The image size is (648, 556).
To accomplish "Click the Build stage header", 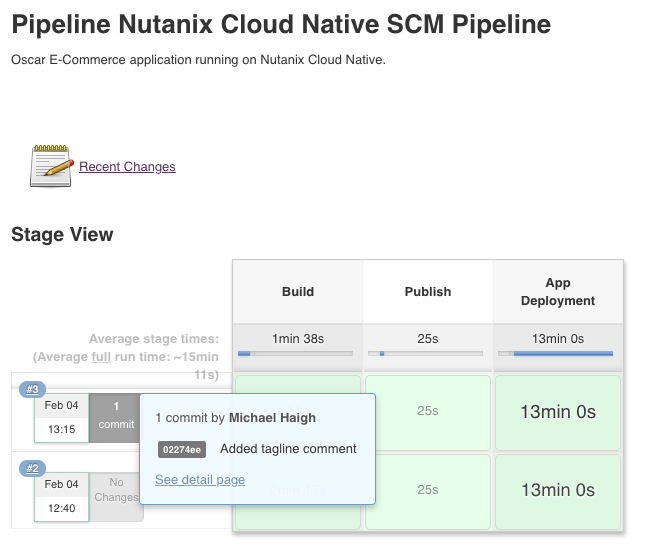I will (298, 291).
